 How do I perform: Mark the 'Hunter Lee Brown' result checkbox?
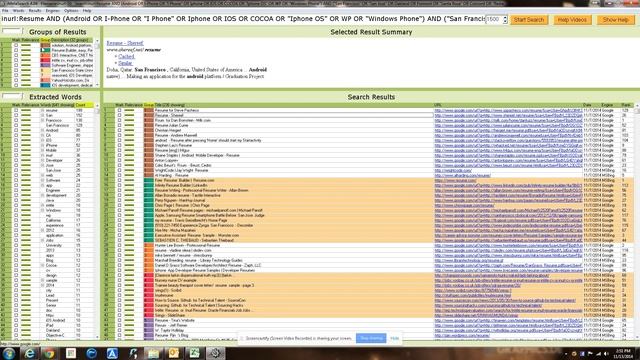[x=119, y=245]
